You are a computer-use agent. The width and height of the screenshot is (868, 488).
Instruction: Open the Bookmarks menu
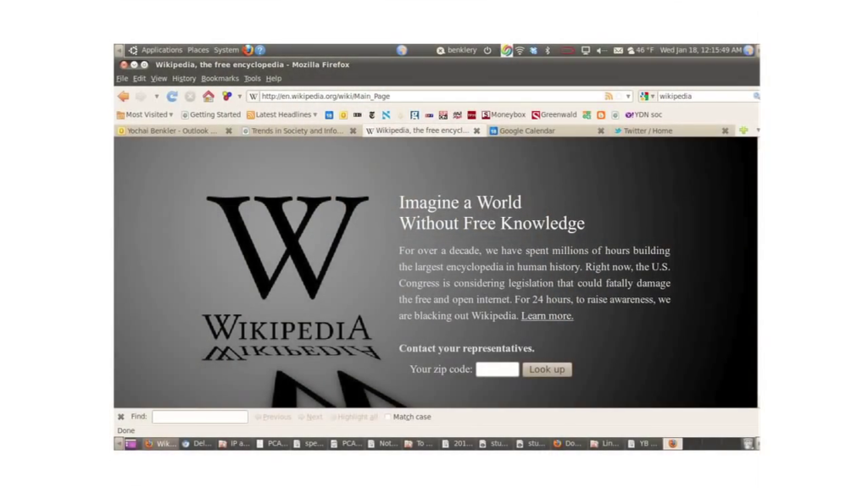(x=220, y=79)
